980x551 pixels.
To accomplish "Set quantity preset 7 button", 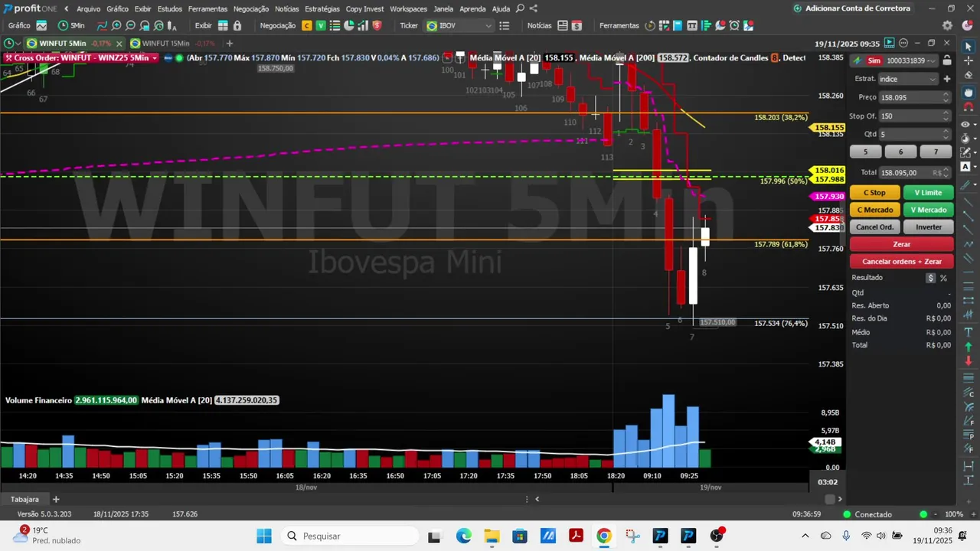I will (936, 152).
